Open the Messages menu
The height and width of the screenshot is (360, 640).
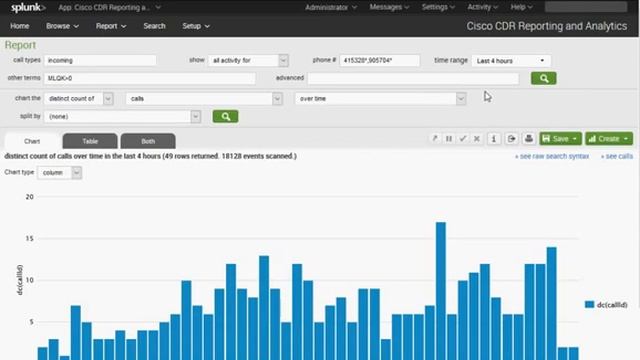(x=389, y=7)
